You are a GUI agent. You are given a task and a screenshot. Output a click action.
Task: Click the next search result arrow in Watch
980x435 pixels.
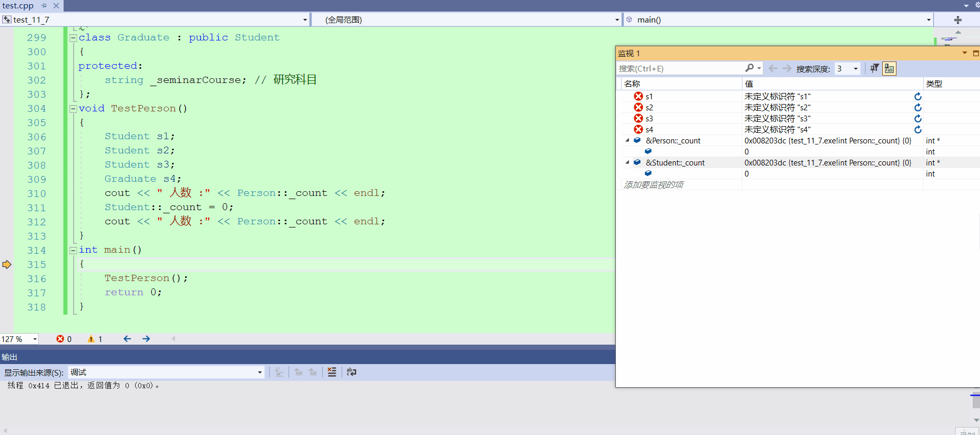(x=787, y=68)
